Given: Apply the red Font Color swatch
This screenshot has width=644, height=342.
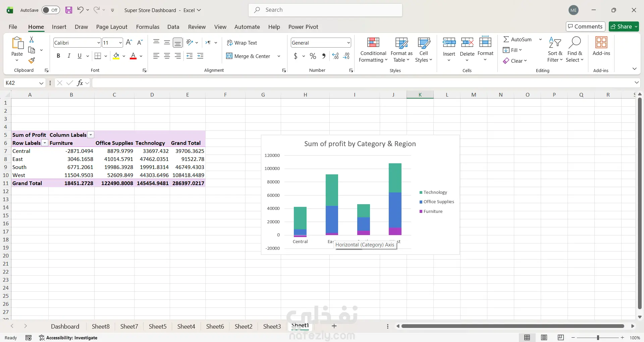Looking at the screenshot, I should pos(133,56).
